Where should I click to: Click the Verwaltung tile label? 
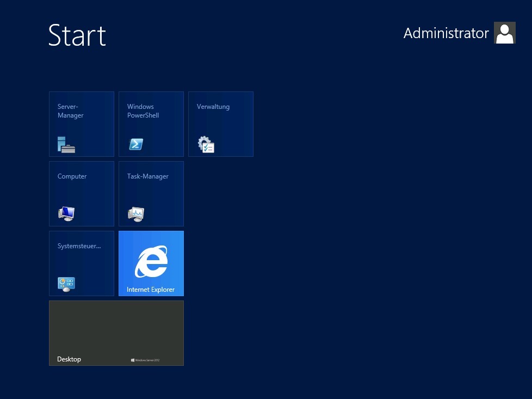pos(213,107)
